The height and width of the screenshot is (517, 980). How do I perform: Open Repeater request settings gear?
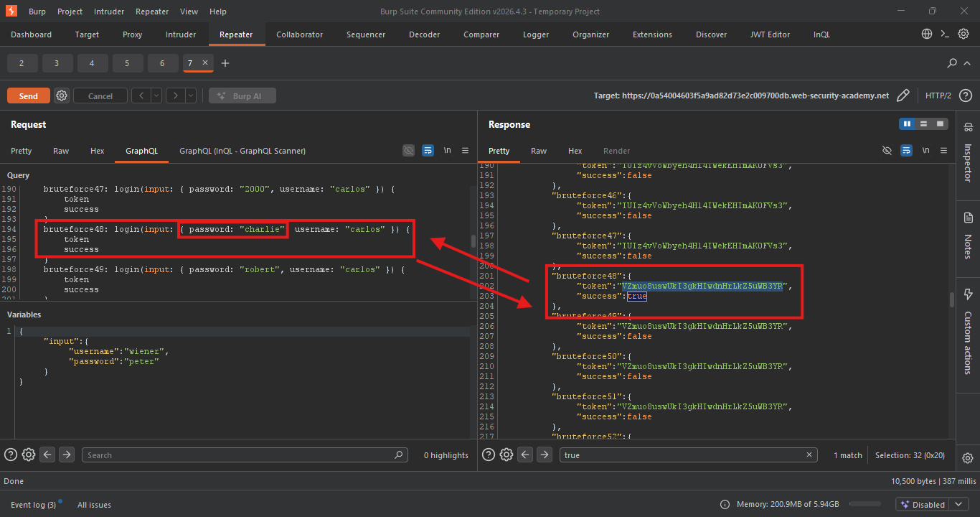pos(62,96)
